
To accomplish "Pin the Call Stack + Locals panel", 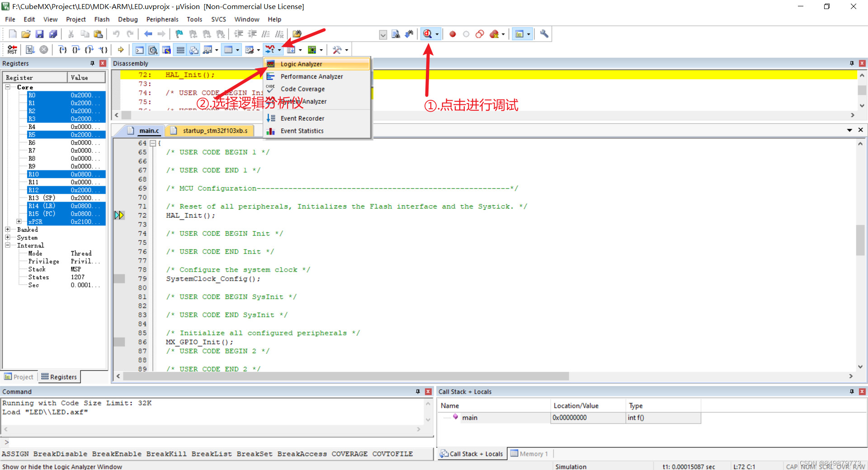I will pyautogui.click(x=852, y=391).
